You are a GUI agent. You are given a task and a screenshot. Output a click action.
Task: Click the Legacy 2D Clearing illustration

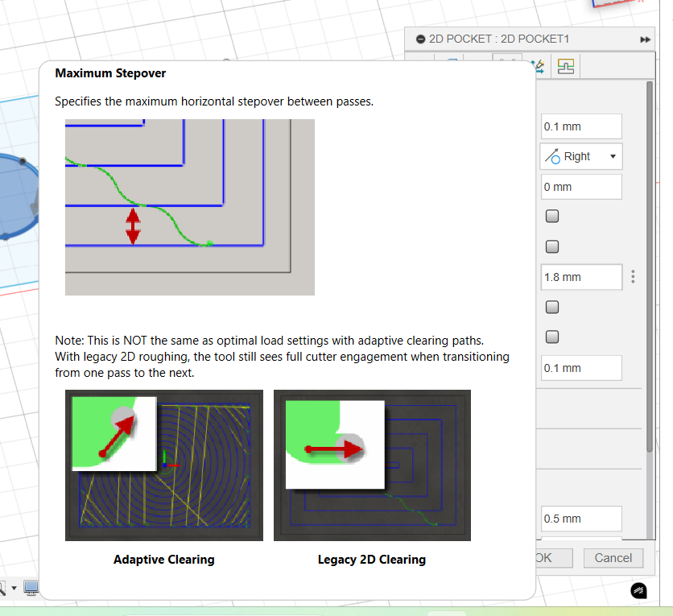click(372, 465)
